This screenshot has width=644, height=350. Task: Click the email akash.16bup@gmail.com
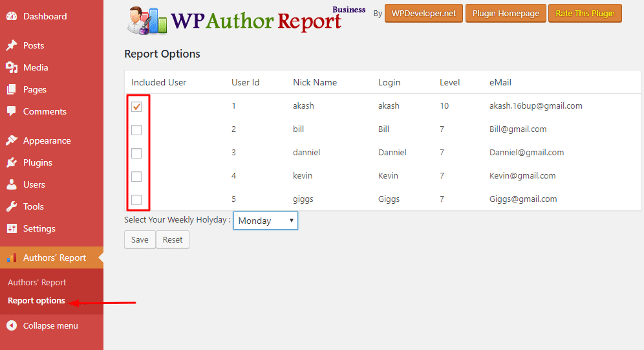(x=535, y=105)
